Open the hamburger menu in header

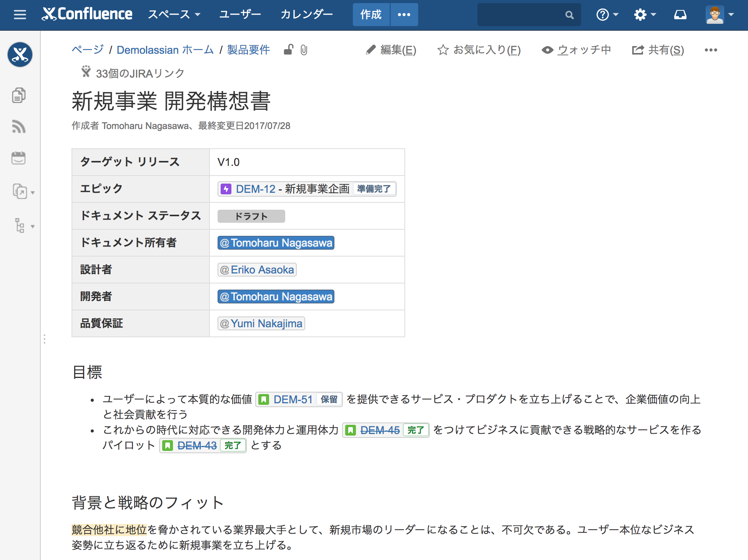coord(20,15)
